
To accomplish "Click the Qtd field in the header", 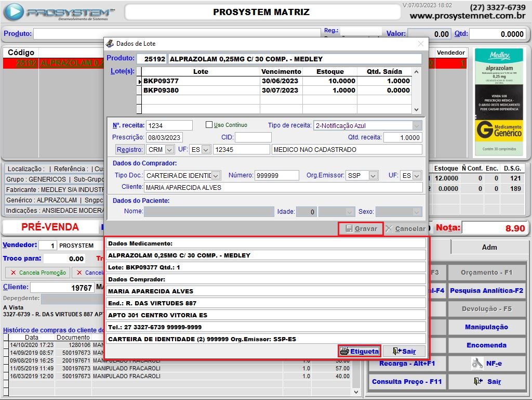I will tap(498, 34).
